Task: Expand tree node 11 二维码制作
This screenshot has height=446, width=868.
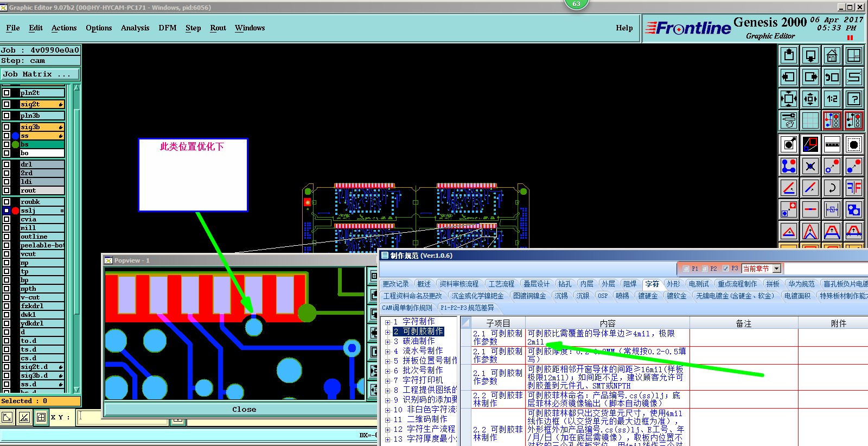Action: coord(387,420)
